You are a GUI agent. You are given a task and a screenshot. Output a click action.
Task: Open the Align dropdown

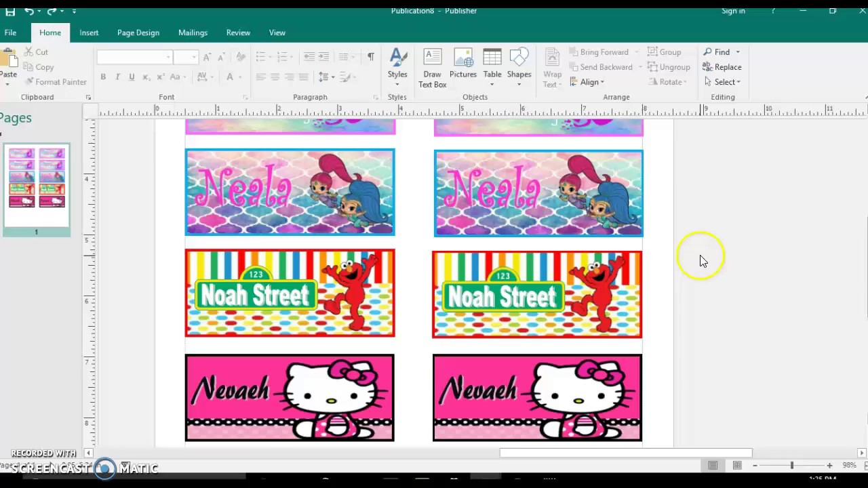click(x=586, y=82)
